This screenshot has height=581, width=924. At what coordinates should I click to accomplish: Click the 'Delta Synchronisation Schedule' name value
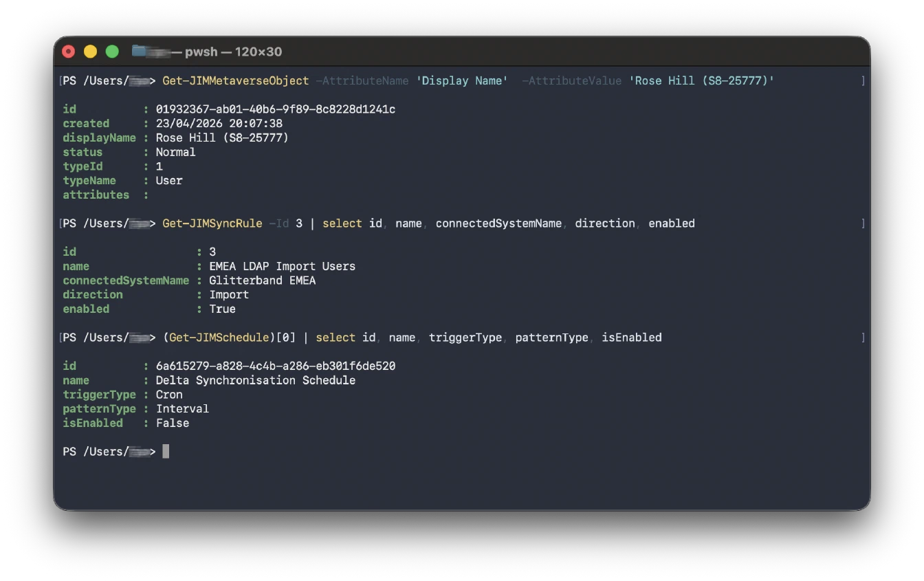click(x=257, y=380)
